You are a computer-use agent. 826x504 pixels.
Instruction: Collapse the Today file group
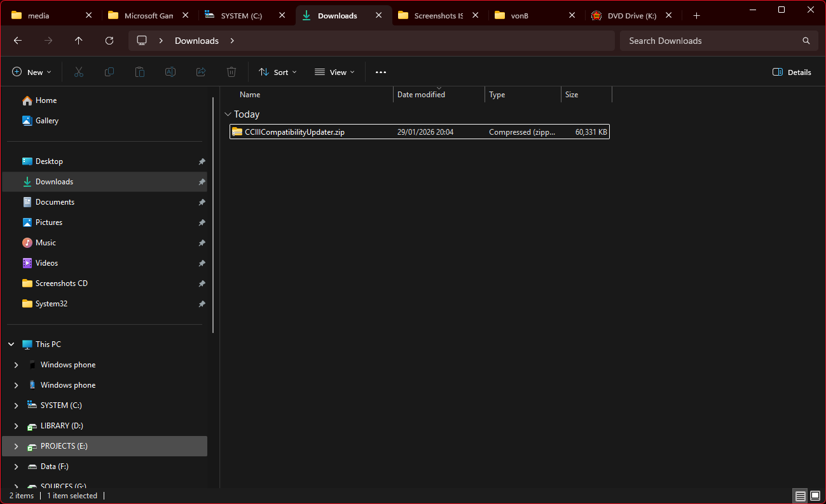[x=228, y=114]
